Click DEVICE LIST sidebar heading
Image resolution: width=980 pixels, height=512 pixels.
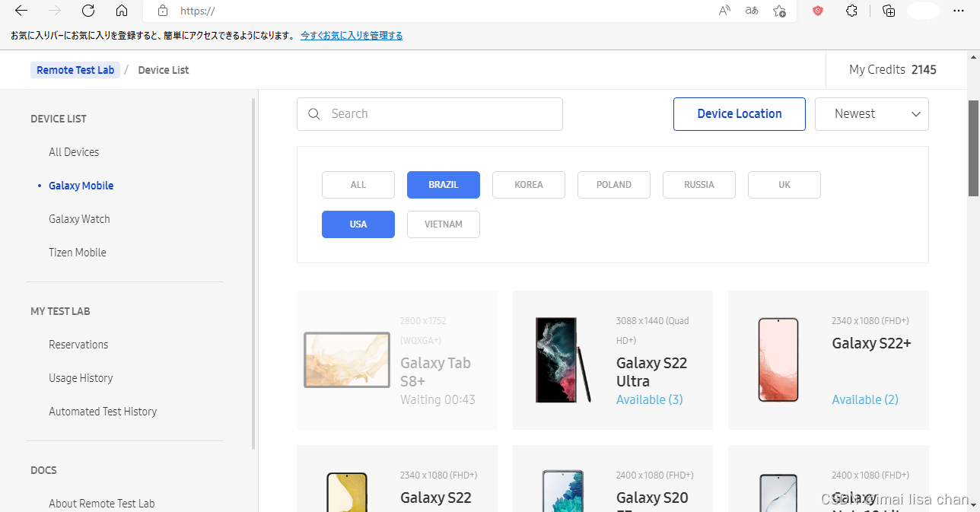point(59,119)
